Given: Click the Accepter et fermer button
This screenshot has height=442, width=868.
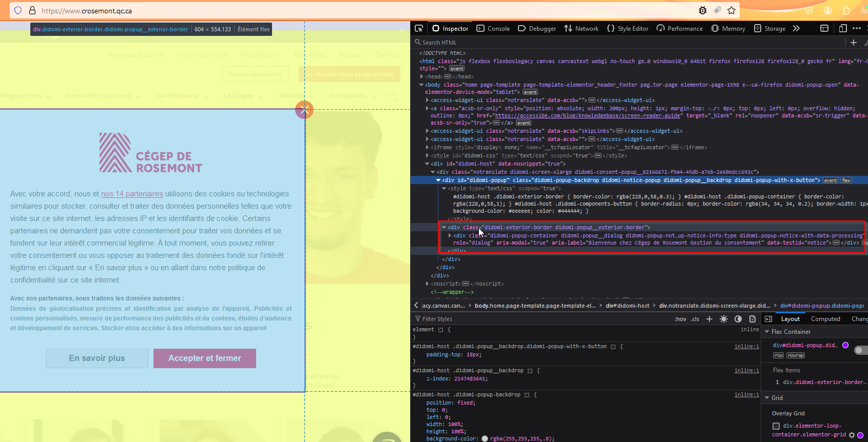Looking at the screenshot, I should point(205,358).
